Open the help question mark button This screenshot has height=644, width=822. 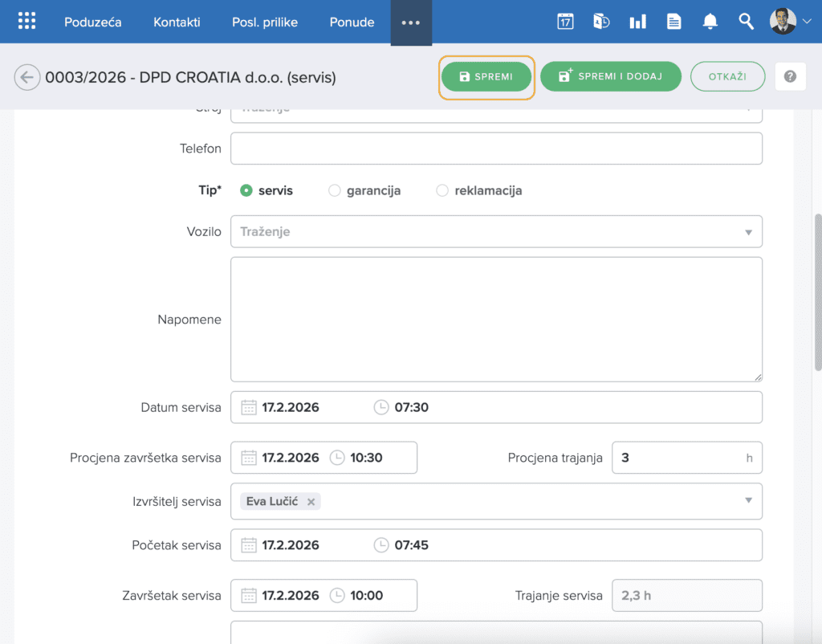[x=790, y=76]
